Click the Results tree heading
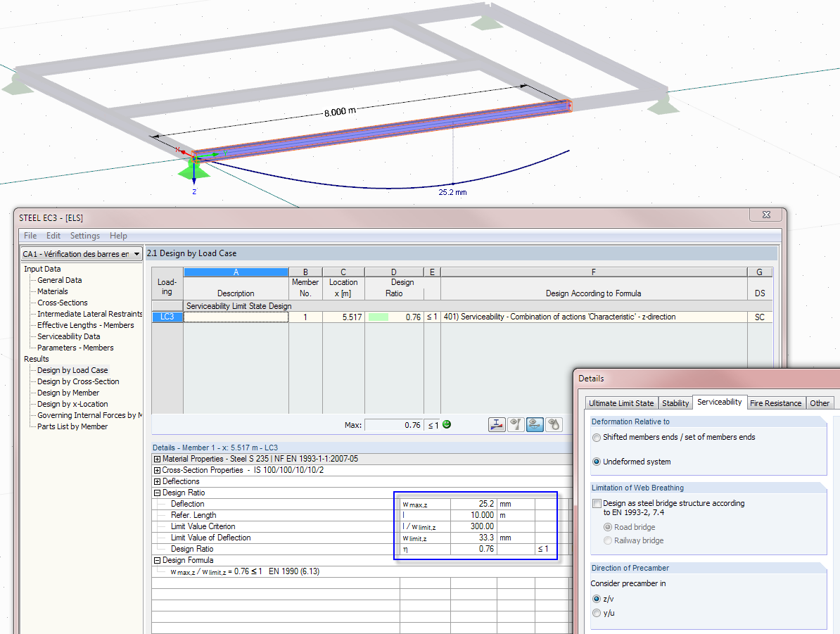840x634 pixels. (37, 359)
